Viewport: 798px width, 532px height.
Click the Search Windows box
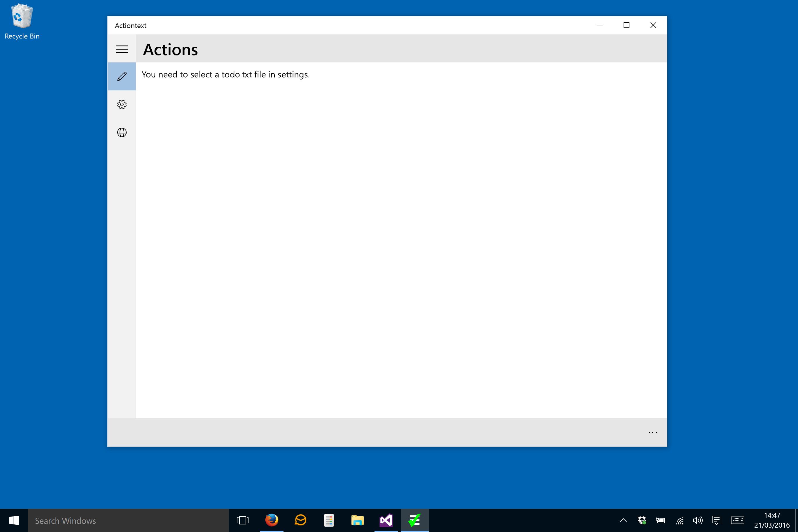128,520
